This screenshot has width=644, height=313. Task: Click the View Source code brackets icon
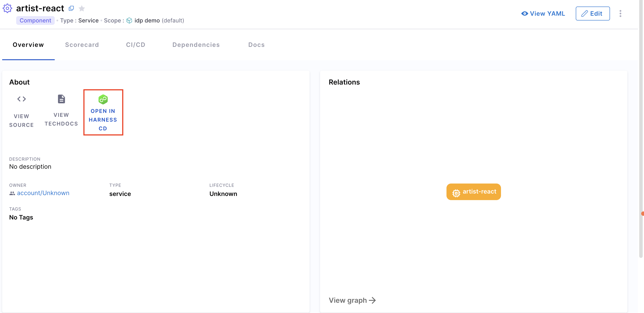coord(22,99)
